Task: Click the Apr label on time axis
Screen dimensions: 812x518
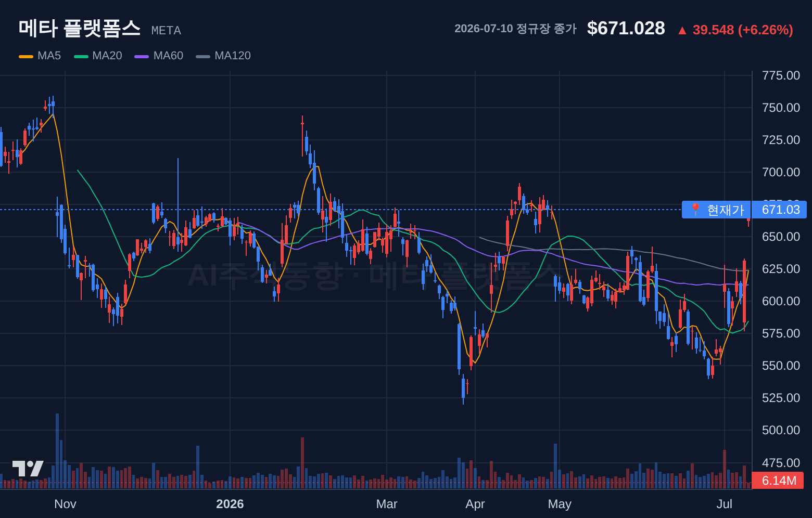Action: (x=475, y=504)
